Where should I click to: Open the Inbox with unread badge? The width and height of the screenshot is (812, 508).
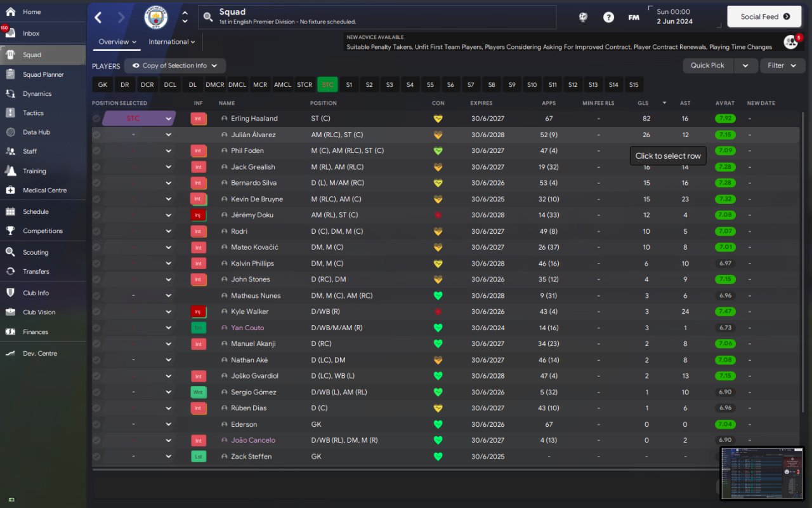[43, 33]
